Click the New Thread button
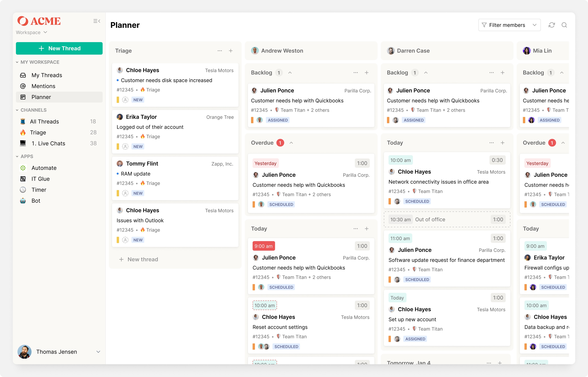Screen dimensions: 588x377 click(x=59, y=48)
